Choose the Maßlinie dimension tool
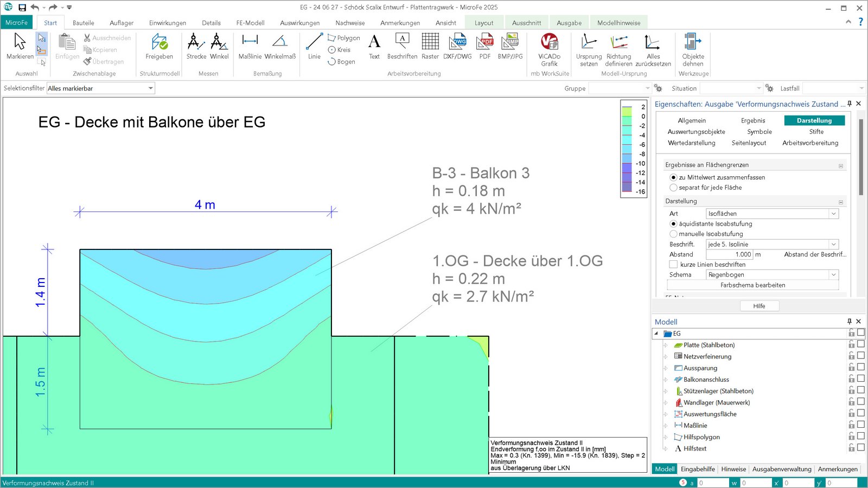Image resolution: width=868 pixels, height=488 pixels. [250, 46]
